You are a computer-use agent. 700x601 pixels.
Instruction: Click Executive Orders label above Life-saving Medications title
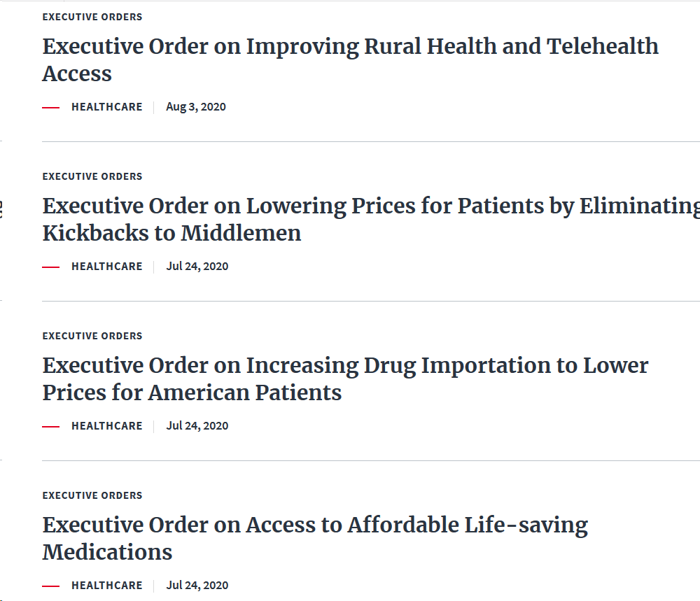click(x=92, y=495)
